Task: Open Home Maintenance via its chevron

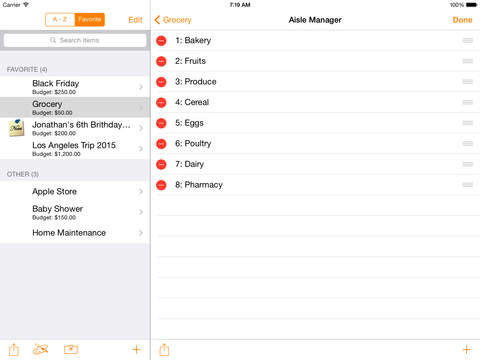Action: pyautogui.click(x=141, y=233)
